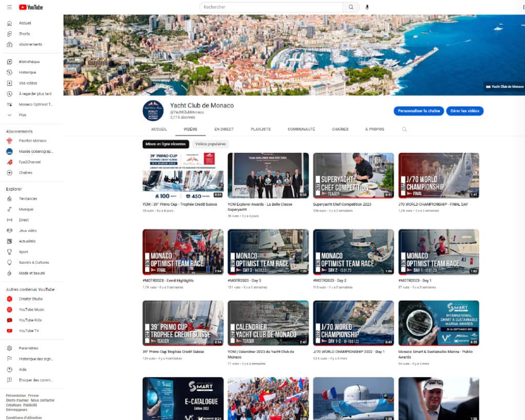Switch to À PROPOS tab
This screenshot has height=420, width=525.
pos(375,129)
